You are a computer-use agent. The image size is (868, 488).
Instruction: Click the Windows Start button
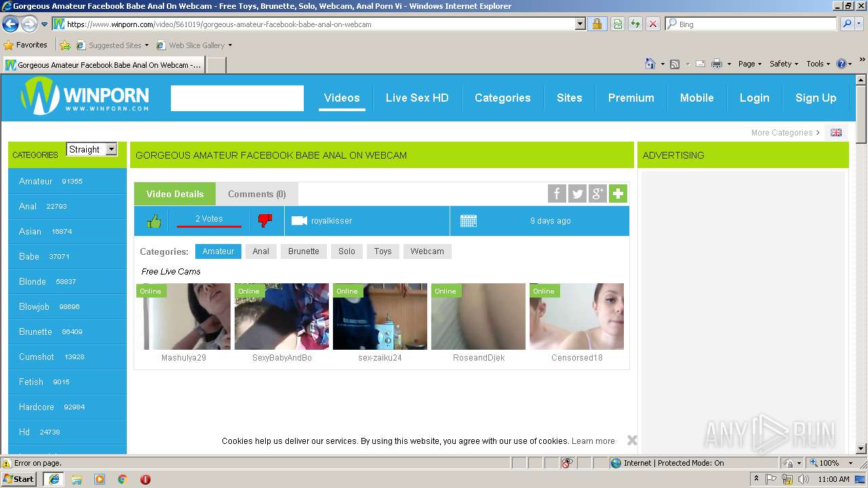(x=19, y=479)
